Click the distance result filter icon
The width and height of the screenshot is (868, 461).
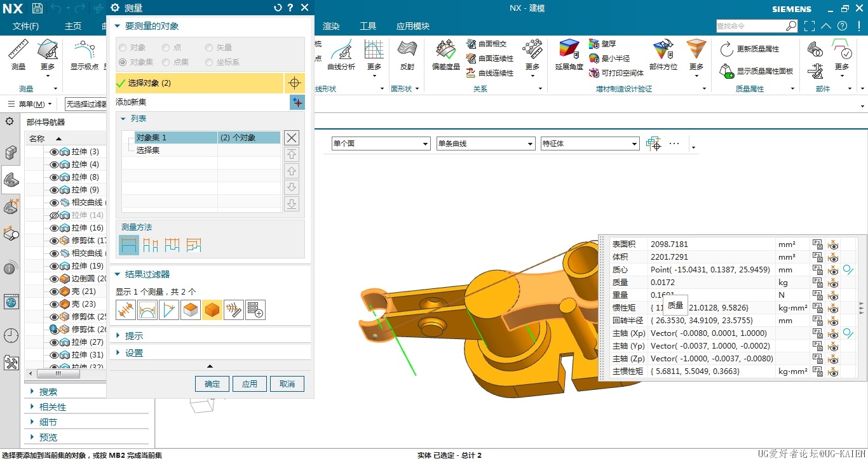pyautogui.click(x=126, y=310)
